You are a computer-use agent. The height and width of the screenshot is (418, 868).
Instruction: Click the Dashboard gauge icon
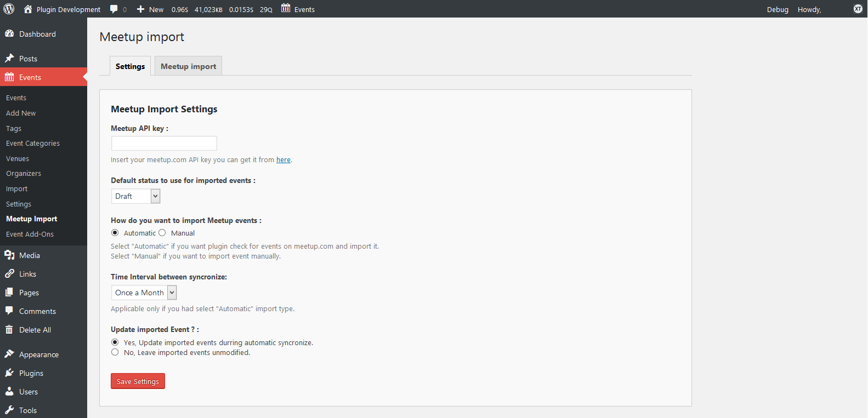tap(9, 34)
